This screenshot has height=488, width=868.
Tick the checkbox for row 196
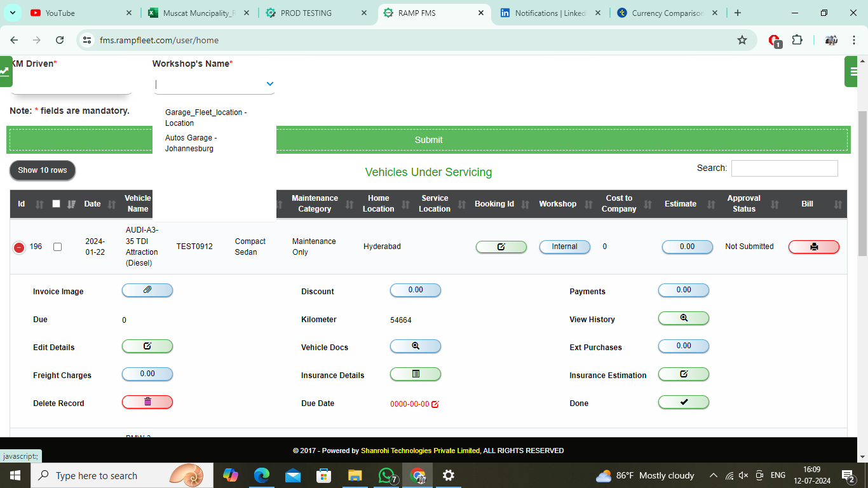tap(57, 247)
